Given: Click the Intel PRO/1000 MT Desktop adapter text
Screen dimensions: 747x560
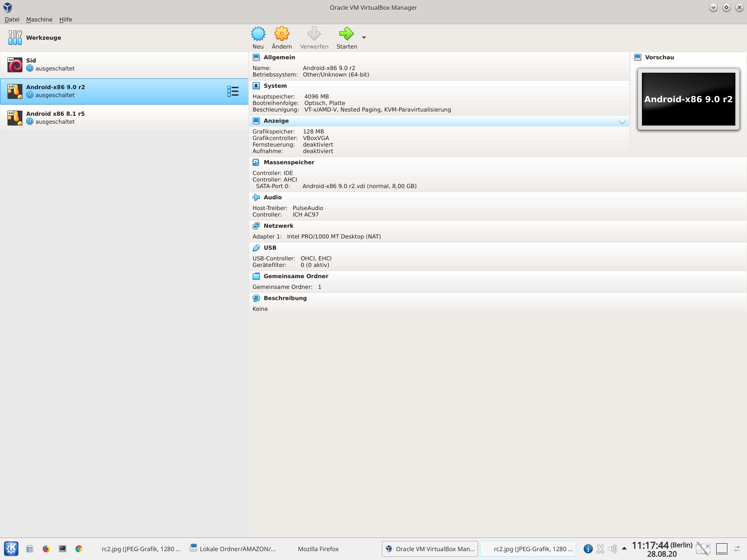Looking at the screenshot, I should 334,237.
